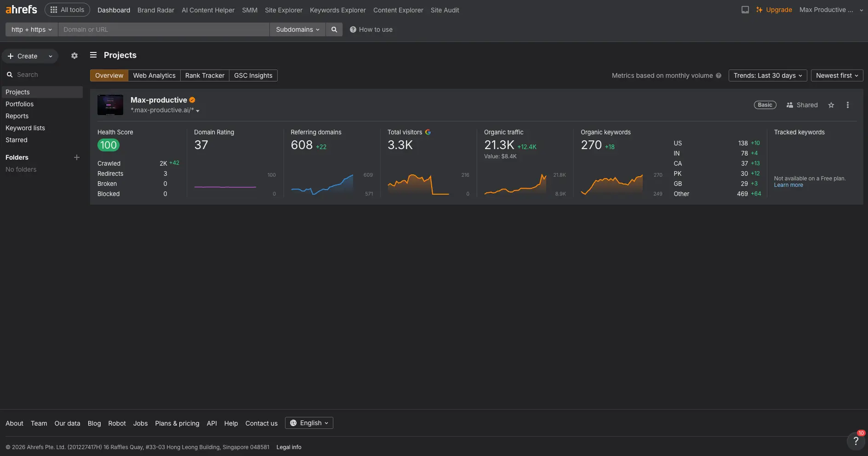Open the help question mark widget
The image size is (868, 456).
click(x=856, y=441)
